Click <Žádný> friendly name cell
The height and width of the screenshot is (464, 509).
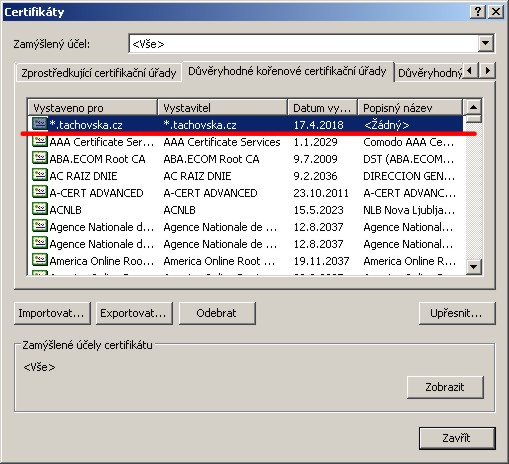(x=387, y=125)
